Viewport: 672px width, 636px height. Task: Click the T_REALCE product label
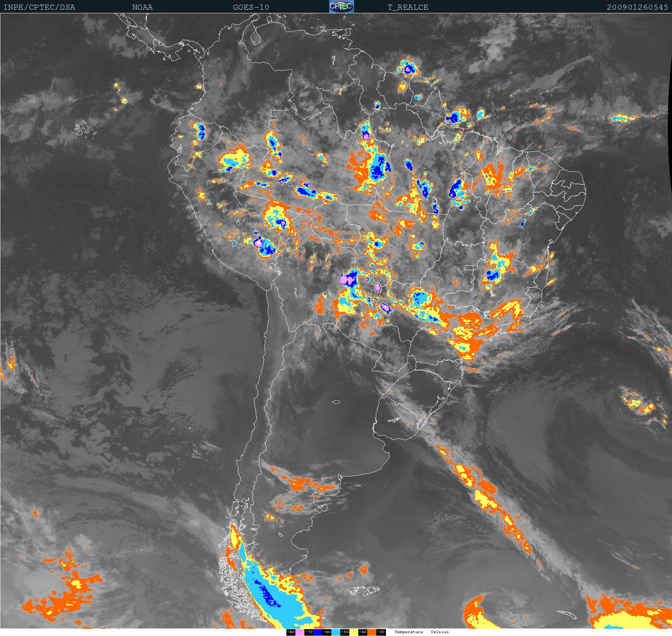408,7
